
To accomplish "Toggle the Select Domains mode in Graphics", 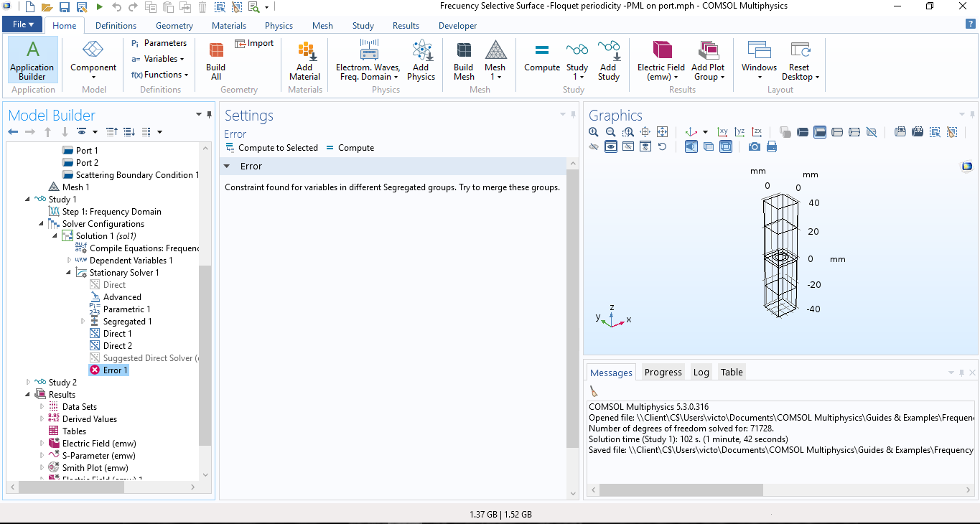I will (803, 132).
